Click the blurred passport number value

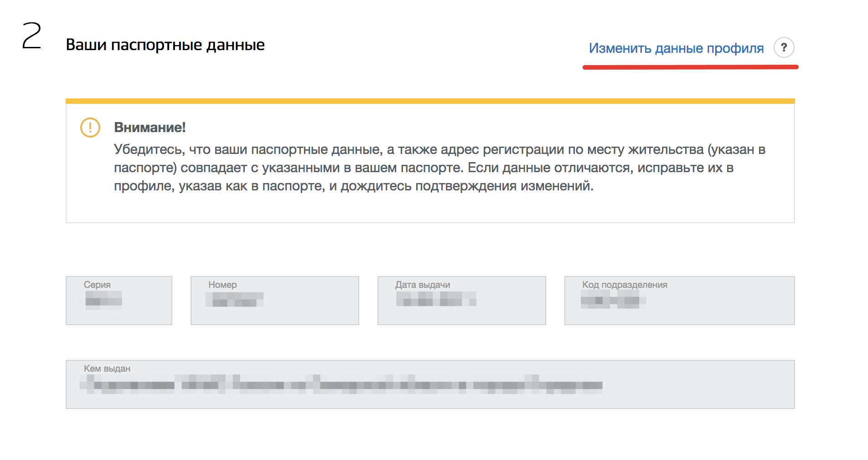pyautogui.click(x=235, y=300)
